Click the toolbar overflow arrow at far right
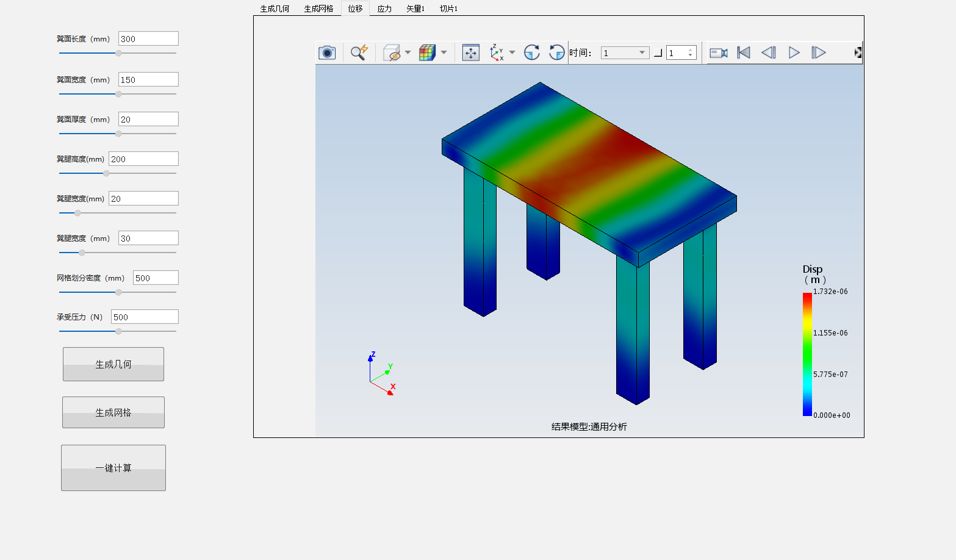956x560 pixels. point(858,53)
